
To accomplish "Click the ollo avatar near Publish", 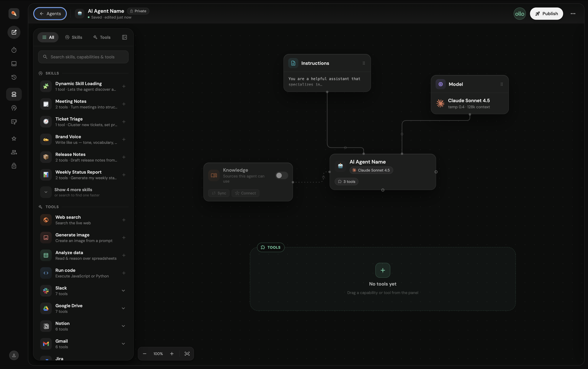I will coord(519,14).
